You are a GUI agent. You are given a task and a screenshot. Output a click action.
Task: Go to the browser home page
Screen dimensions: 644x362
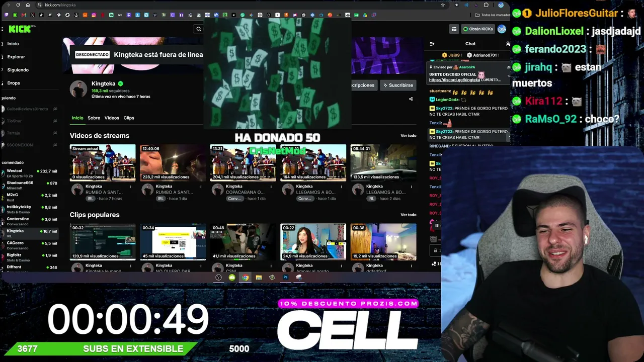28,5
